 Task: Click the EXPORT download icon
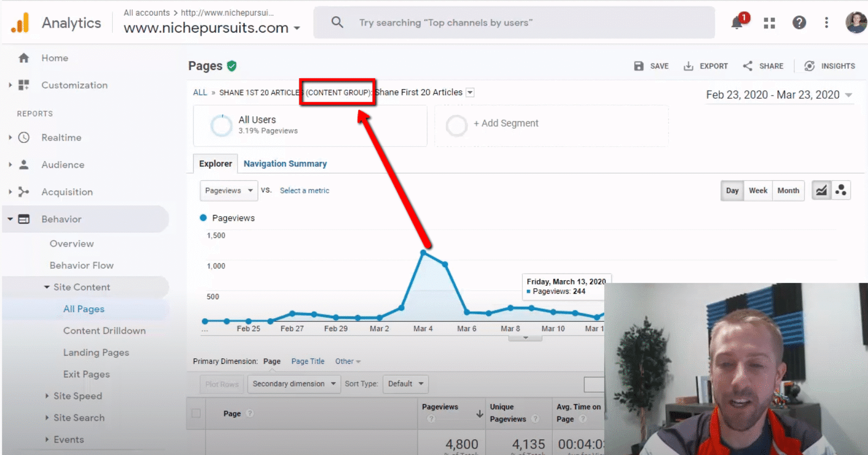pyautogui.click(x=688, y=66)
